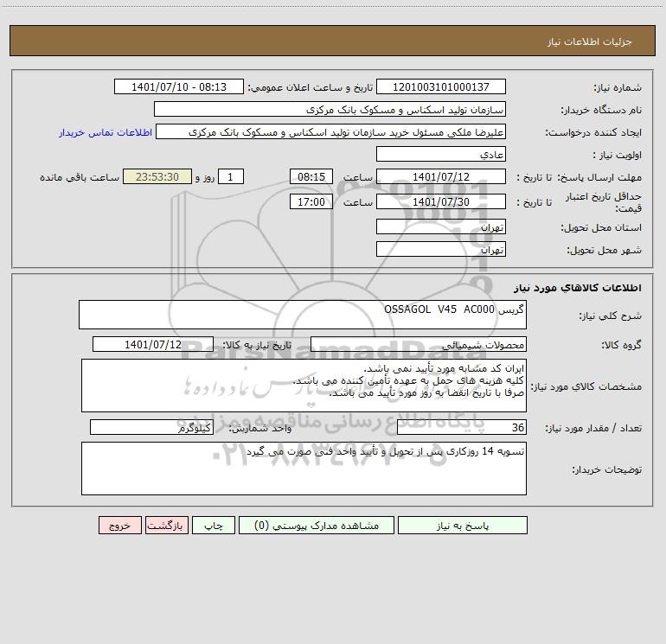This screenshot has height=644, width=666.
Task: Click the goods need date 1401/07/12 field
Action: click(153, 344)
